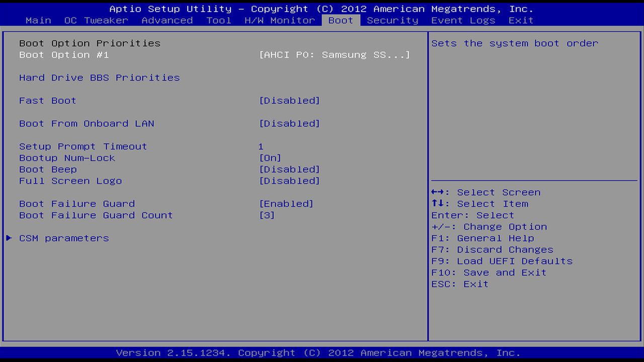The height and width of the screenshot is (362, 644).
Task: Toggle the Bootup Num-Lock On value
Action: point(270,158)
